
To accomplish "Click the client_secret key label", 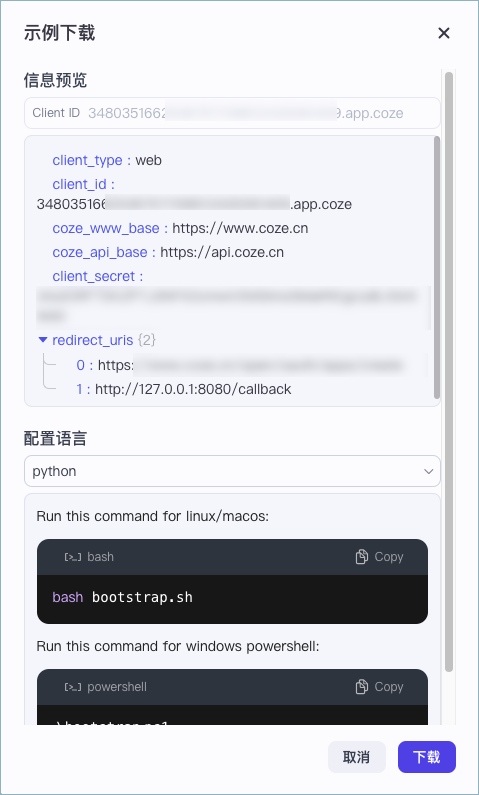I will coord(94,276).
